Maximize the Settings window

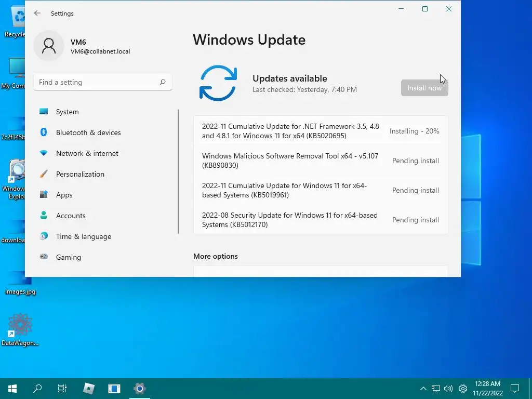pos(425,9)
